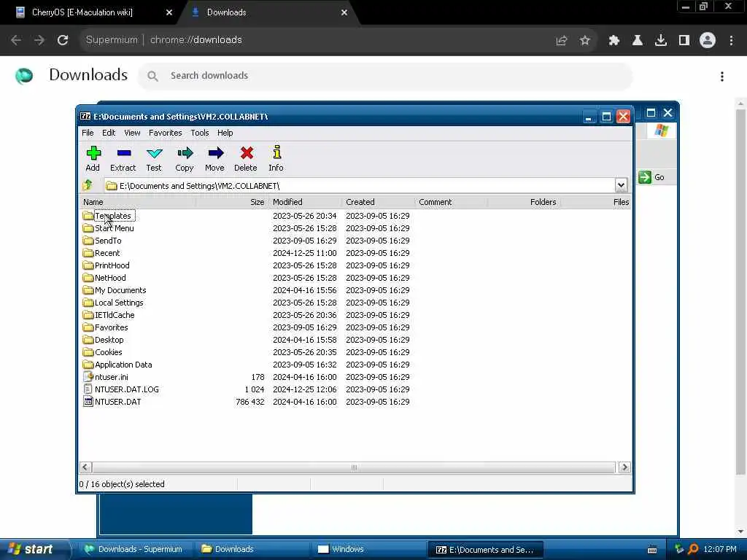Run Test from the 7-Zip toolbar
Viewport: 747px width, 560px height.
(154, 158)
